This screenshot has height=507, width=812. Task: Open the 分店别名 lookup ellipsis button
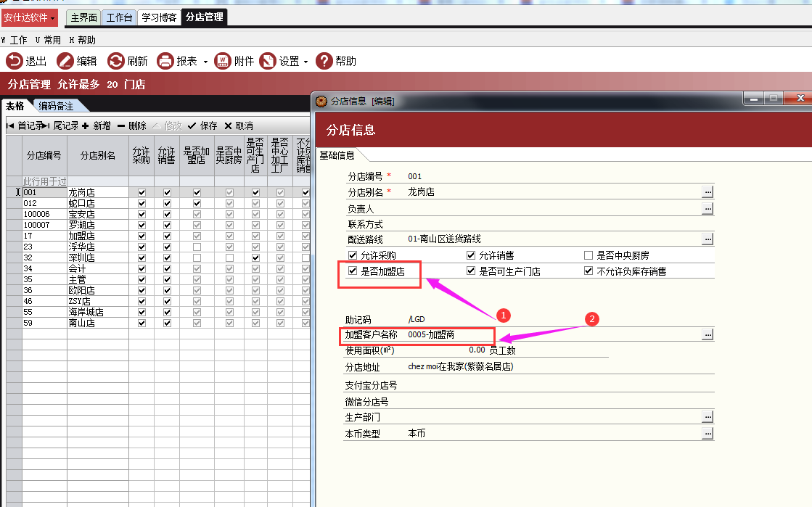tap(708, 192)
